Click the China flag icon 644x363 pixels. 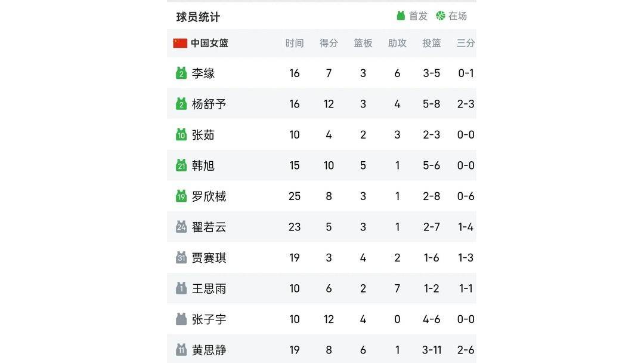tap(180, 43)
